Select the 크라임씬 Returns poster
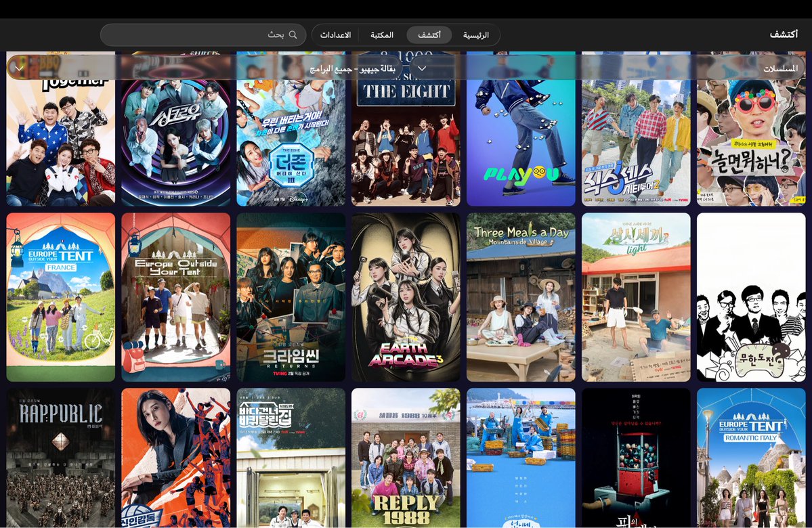 [291, 297]
